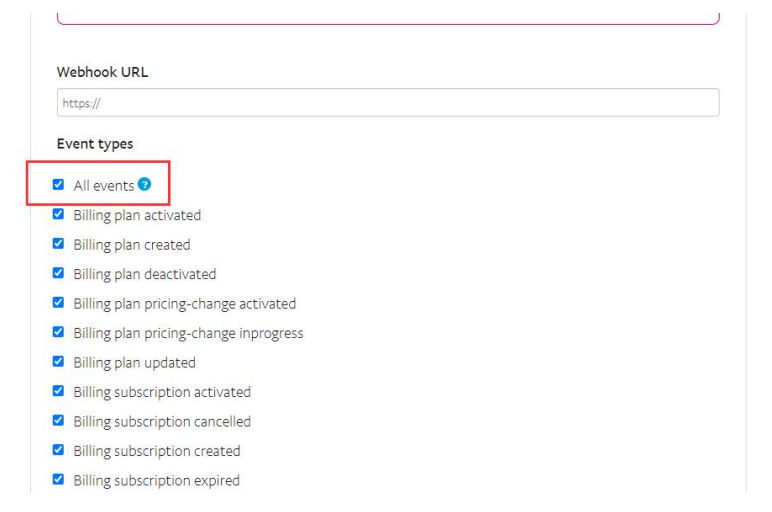Uncheck Billing subscription activated
The image size is (772, 512).
pos(58,391)
